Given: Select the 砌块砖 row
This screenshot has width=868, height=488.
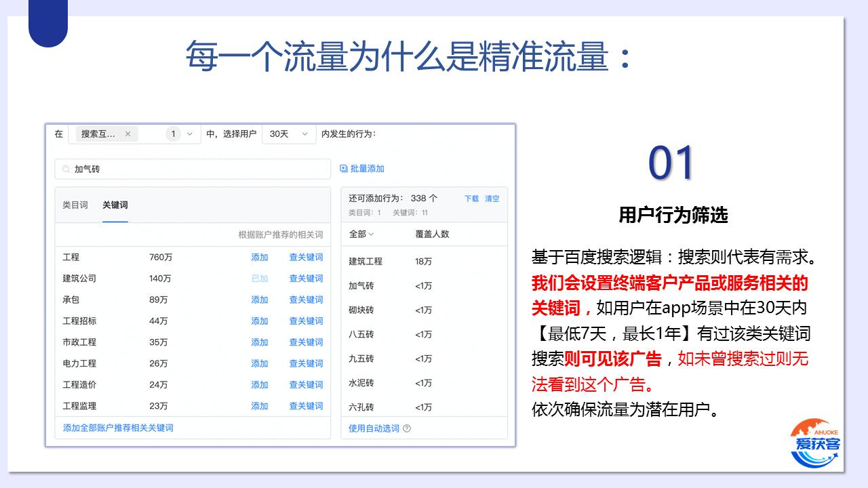Looking at the screenshot, I should 424,310.
